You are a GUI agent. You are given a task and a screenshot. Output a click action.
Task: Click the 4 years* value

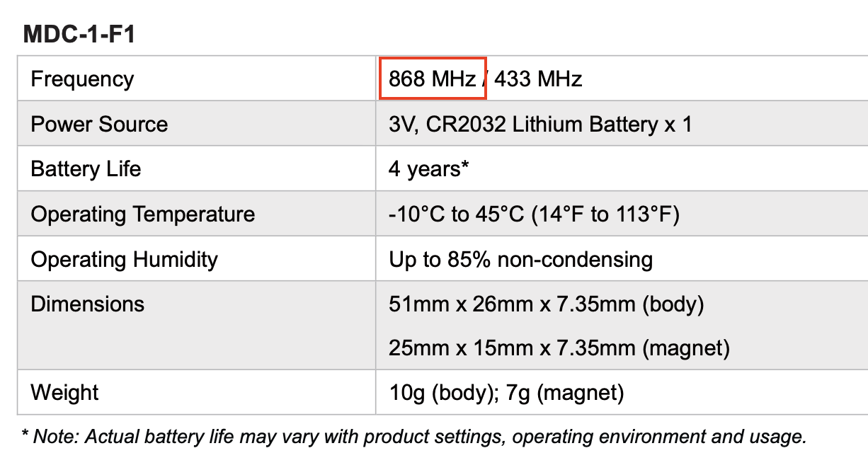coord(430,169)
